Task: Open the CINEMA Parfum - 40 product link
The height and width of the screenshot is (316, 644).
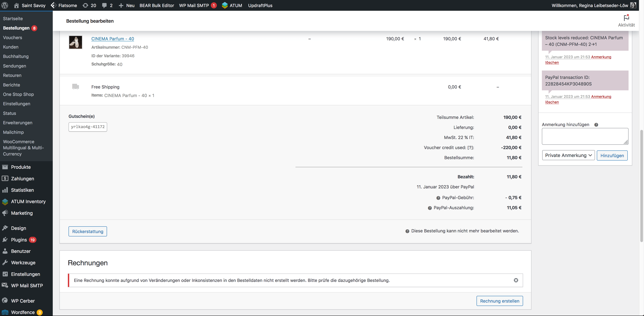Action: pos(113,39)
